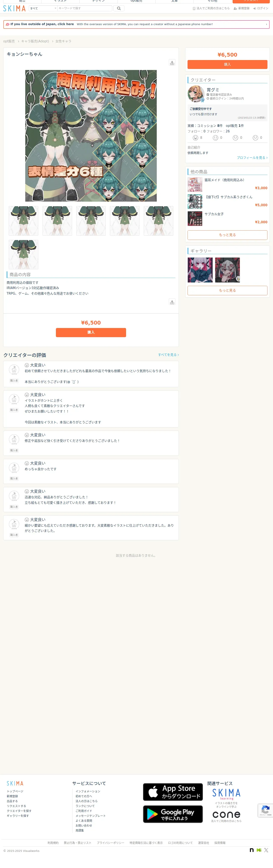The width and height of the screenshot is (273, 868).
Task: Click the happiest smiley rating with count 8
Action: tap(195, 138)
